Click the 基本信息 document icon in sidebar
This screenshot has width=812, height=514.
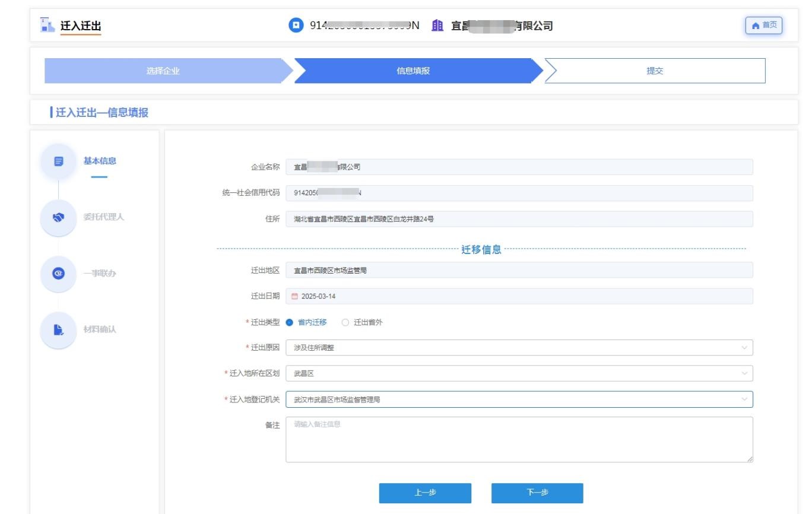pos(58,161)
